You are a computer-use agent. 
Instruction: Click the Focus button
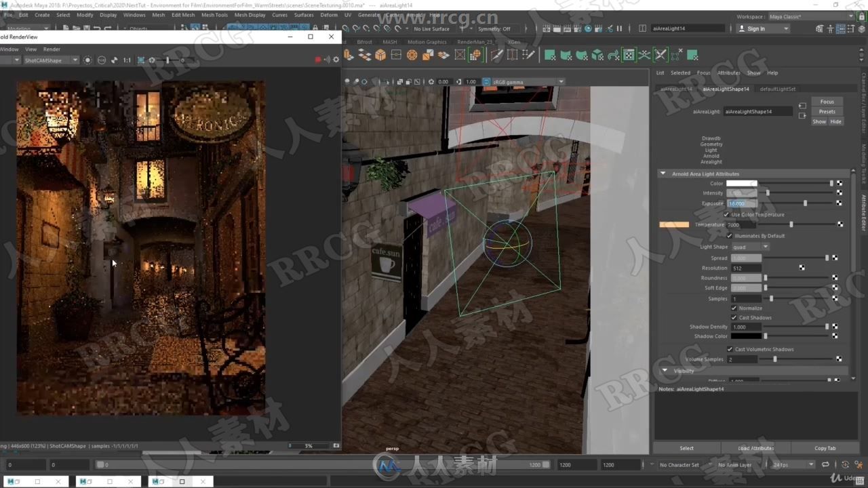coord(827,102)
